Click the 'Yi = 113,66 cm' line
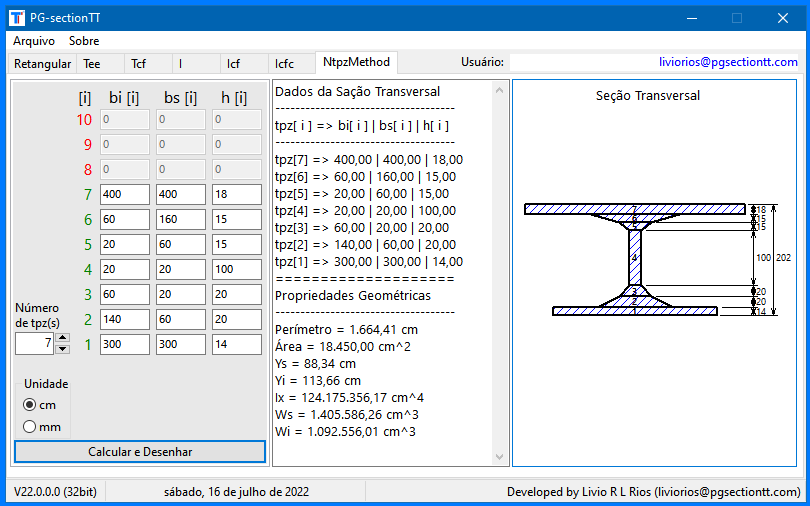The image size is (810, 506). coord(318,381)
